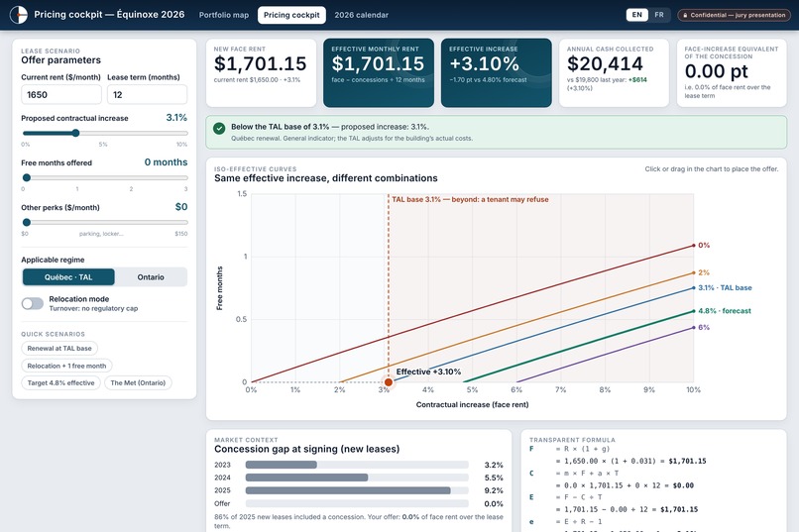Click the 3.1% proposed increase value
Image resolution: width=799 pixels, height=532 pixels.
[x=176, y=118]
